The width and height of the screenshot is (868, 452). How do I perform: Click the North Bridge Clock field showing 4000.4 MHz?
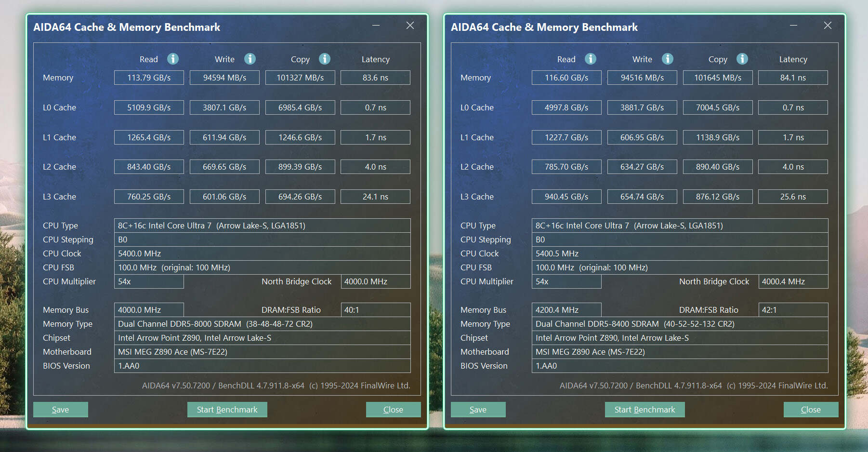pos(793,281)
